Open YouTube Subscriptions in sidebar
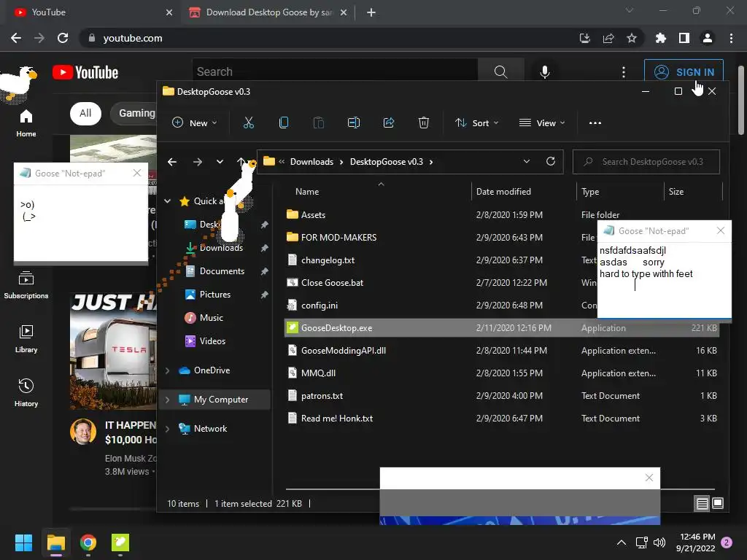 pos(26,285)
